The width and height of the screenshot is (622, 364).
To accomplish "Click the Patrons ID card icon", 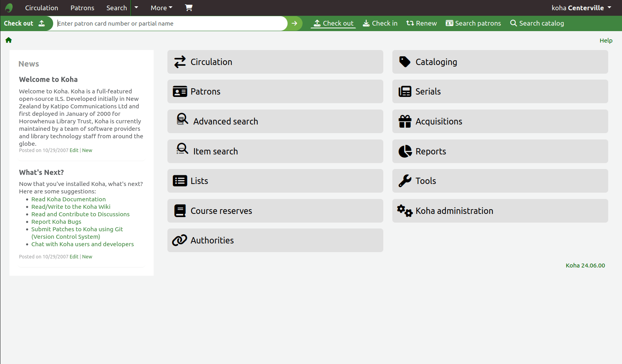I will (180, 92).
